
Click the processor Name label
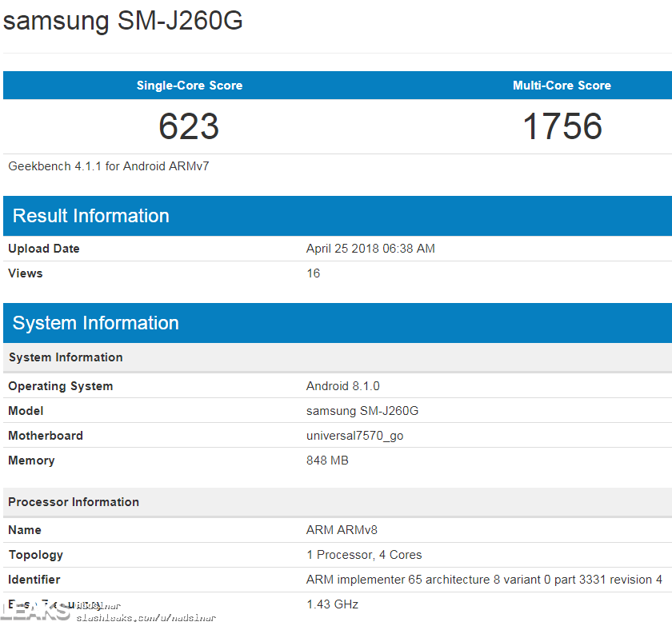(25, 529)
